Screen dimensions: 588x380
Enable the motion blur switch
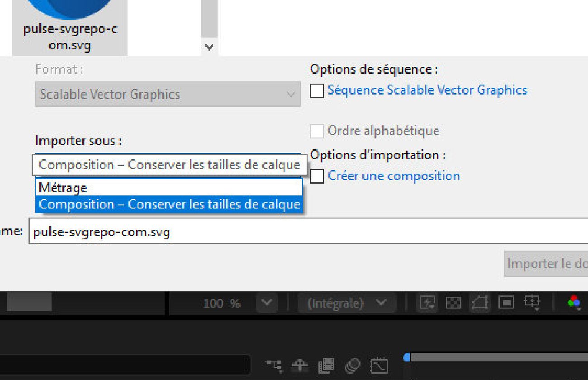pos(353,365)
